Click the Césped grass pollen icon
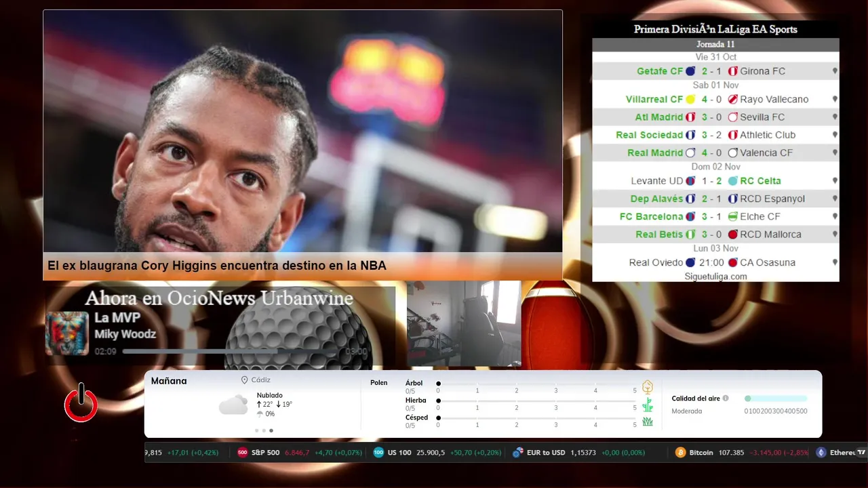Viewport: 868px width, 488px height. [648, 422]
